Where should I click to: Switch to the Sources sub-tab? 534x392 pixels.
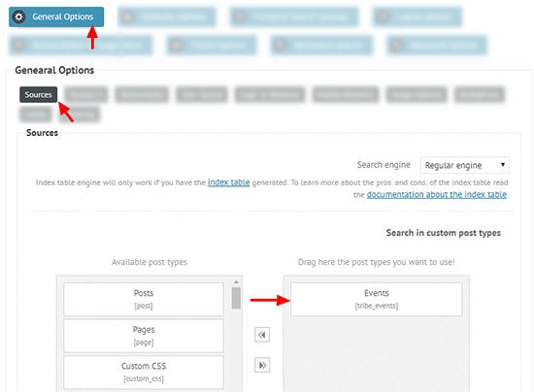pyautogui.click(x=38, y=94)
